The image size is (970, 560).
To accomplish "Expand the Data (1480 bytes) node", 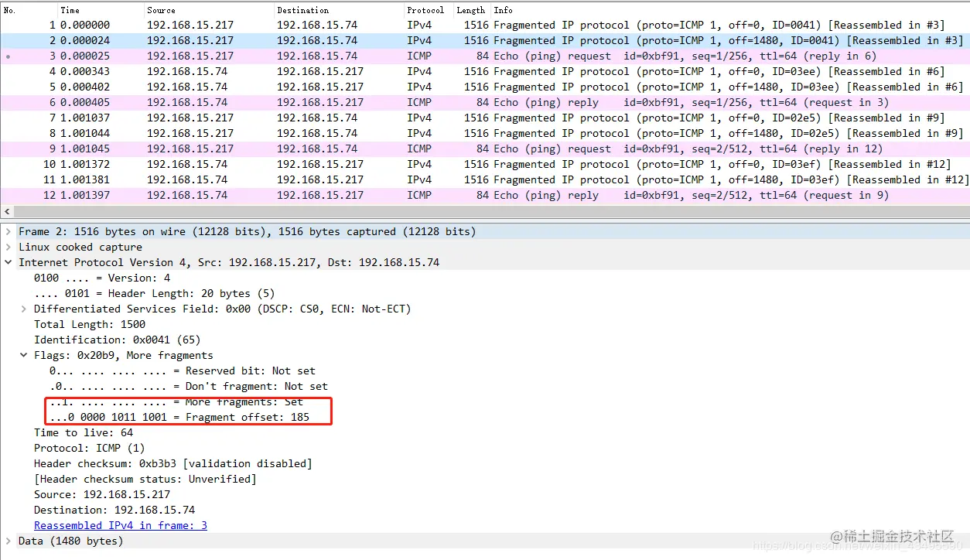I will [x=9, y=541].
